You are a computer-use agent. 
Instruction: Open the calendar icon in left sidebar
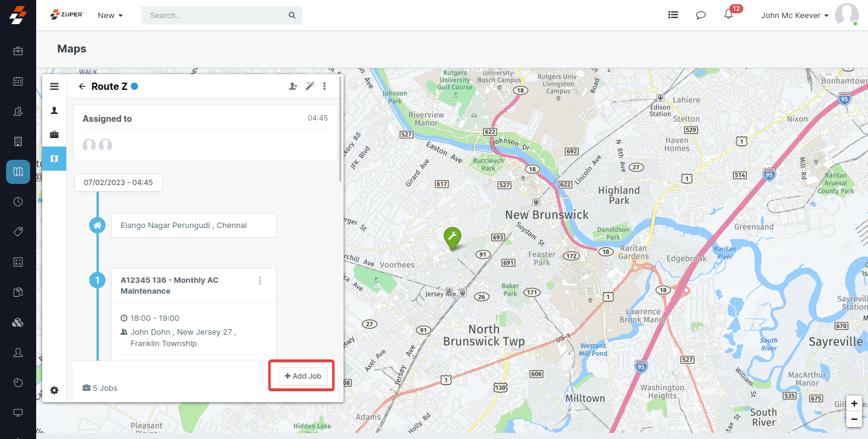click(18, 81)
